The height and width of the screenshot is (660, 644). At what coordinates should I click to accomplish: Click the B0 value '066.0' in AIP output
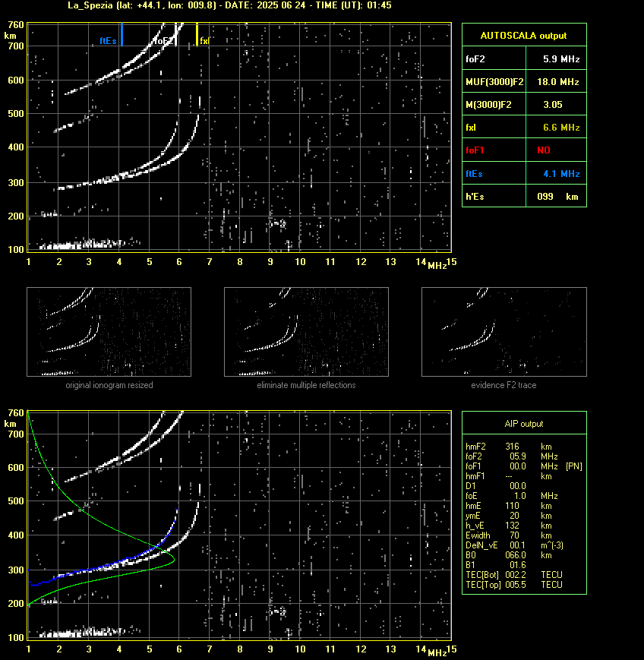(x=516, y=555)
